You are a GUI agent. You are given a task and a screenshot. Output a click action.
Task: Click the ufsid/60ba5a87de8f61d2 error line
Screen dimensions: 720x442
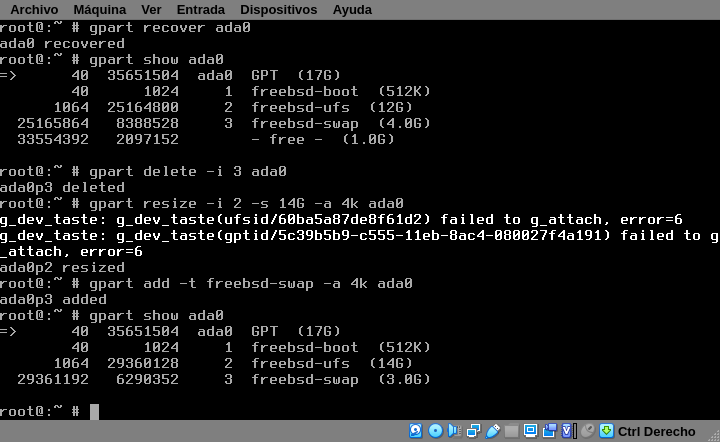click(x=341, y=220)
